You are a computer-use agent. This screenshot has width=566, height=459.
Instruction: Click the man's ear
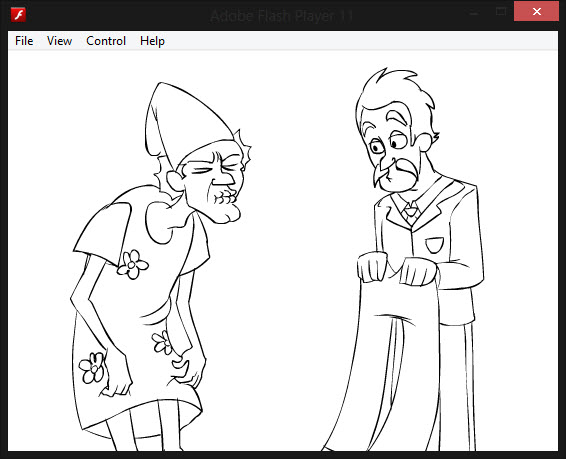[x=425, y=142]
